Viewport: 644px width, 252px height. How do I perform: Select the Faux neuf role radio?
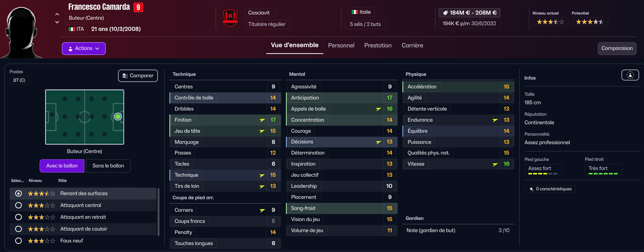tap(18, 241)
